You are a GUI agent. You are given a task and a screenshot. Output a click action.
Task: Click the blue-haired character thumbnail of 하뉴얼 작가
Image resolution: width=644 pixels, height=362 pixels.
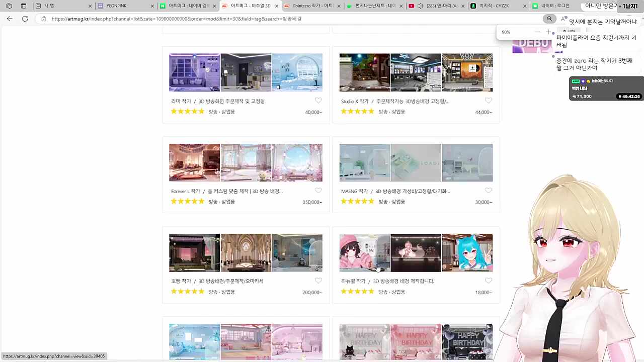(x=467, y=252)
